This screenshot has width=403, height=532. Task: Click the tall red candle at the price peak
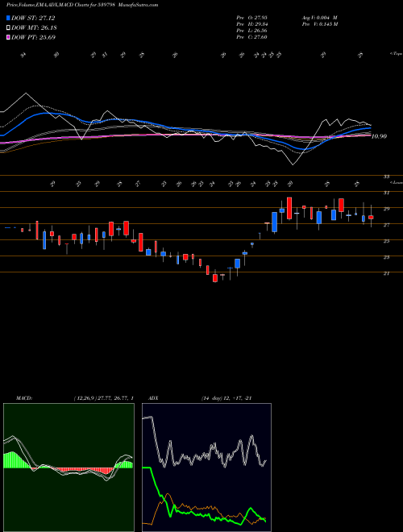click(289, 208)
